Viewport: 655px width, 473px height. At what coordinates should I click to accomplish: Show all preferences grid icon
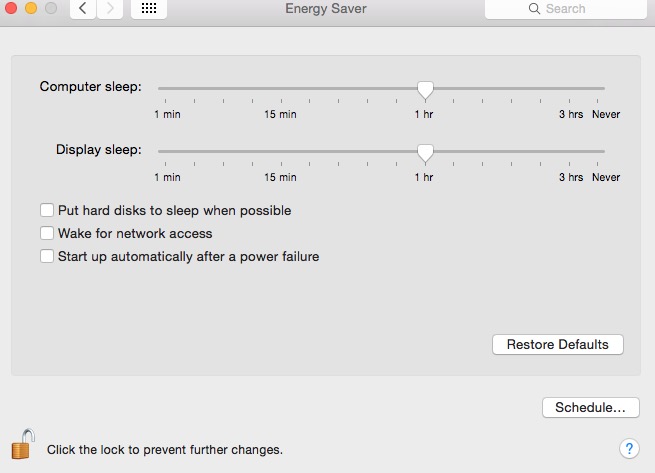[149, 9]
